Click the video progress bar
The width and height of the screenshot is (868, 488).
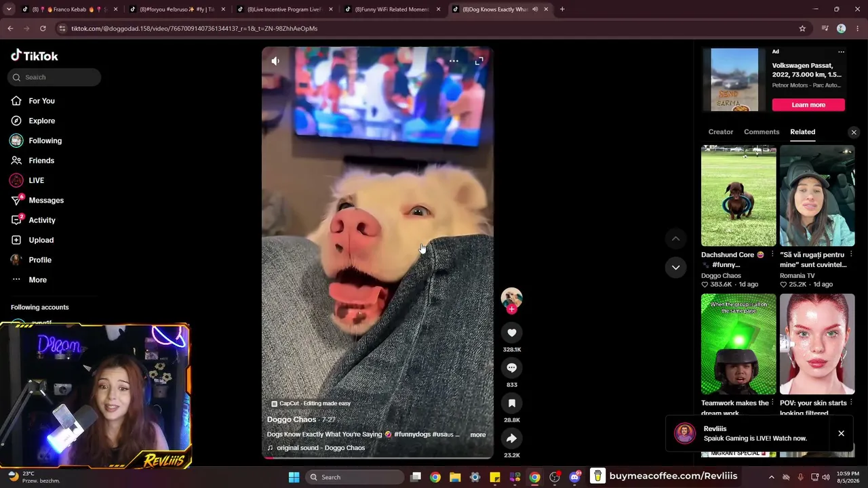378,457
